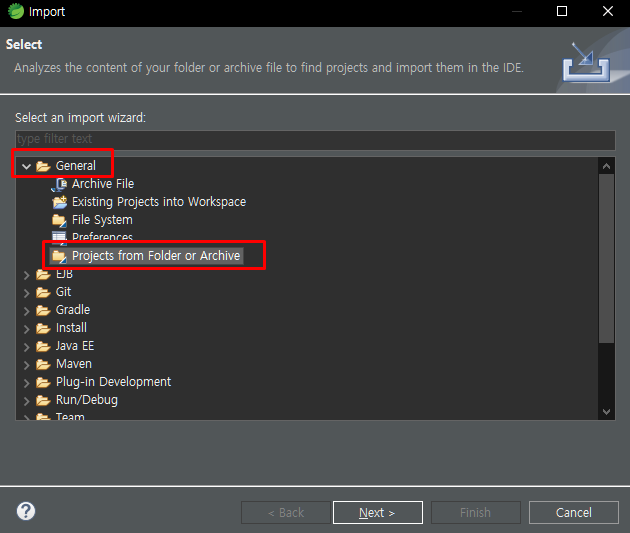
Task: Click the General folder icon
Action: (x=43, y=166)
